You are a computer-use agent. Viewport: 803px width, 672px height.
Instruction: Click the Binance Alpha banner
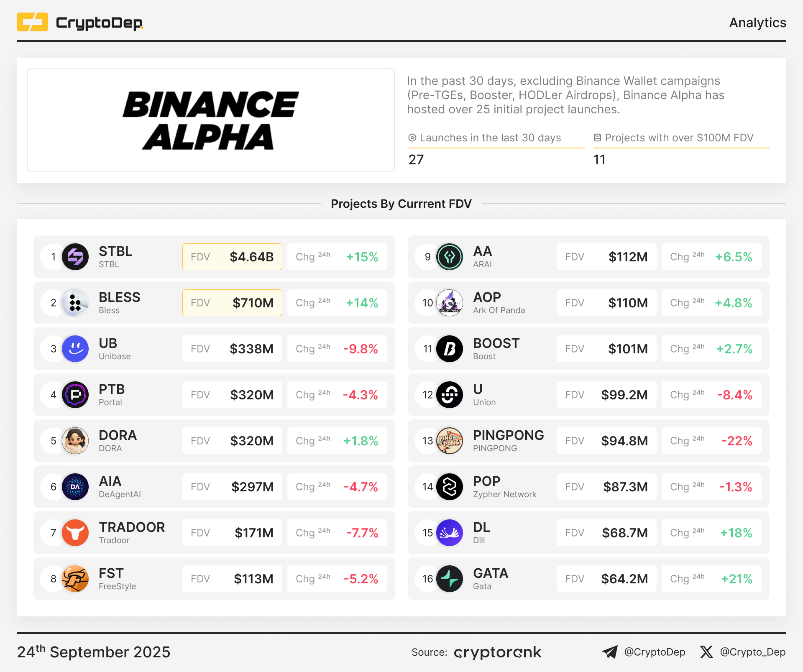[x=211, y=120]
